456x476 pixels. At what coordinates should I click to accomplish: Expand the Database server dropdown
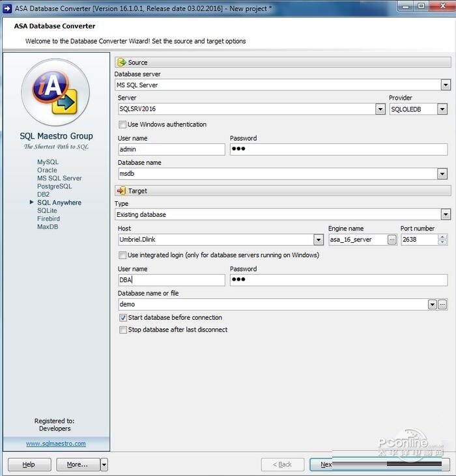[x=446, y=85]
